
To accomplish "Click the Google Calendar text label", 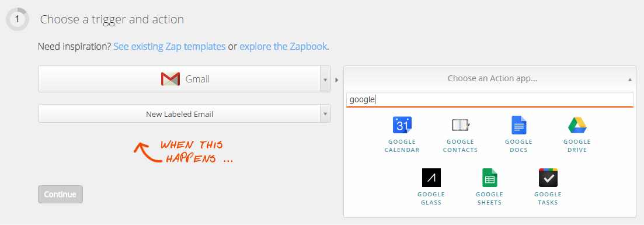I will point(402,146).
